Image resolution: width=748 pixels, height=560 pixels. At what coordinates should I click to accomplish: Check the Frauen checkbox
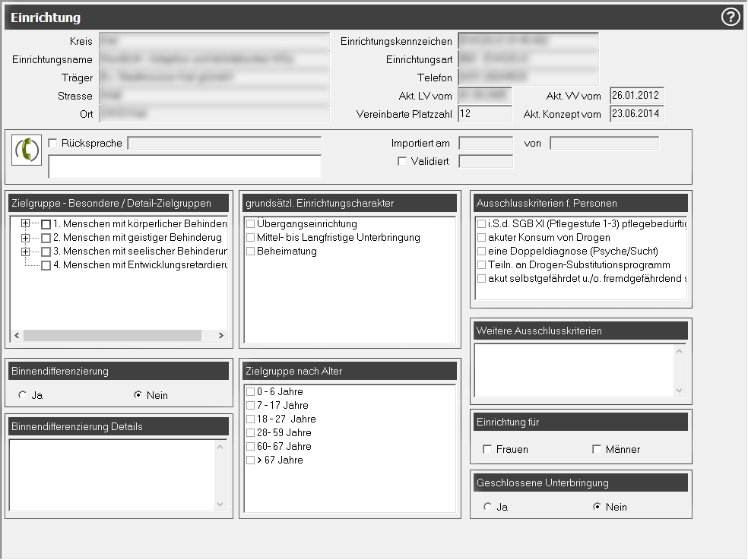pos(487,449)
